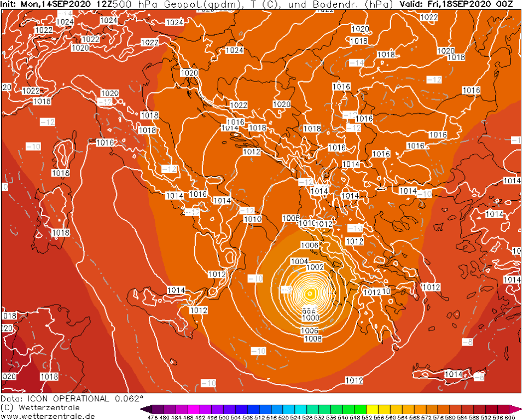Click the 600 value on the legend scale
523x420 pixels.
[x=512, y=417]
